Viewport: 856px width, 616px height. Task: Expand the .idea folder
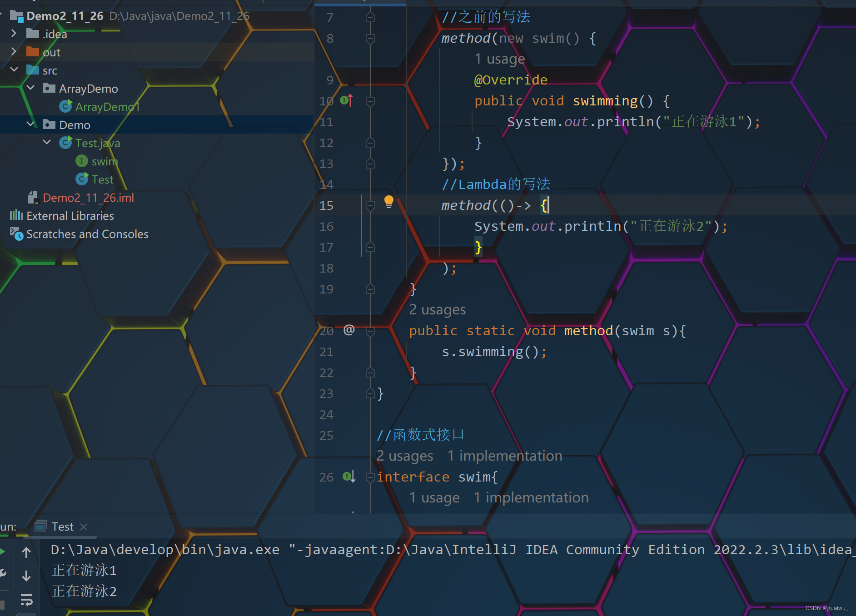pos(13,34)
